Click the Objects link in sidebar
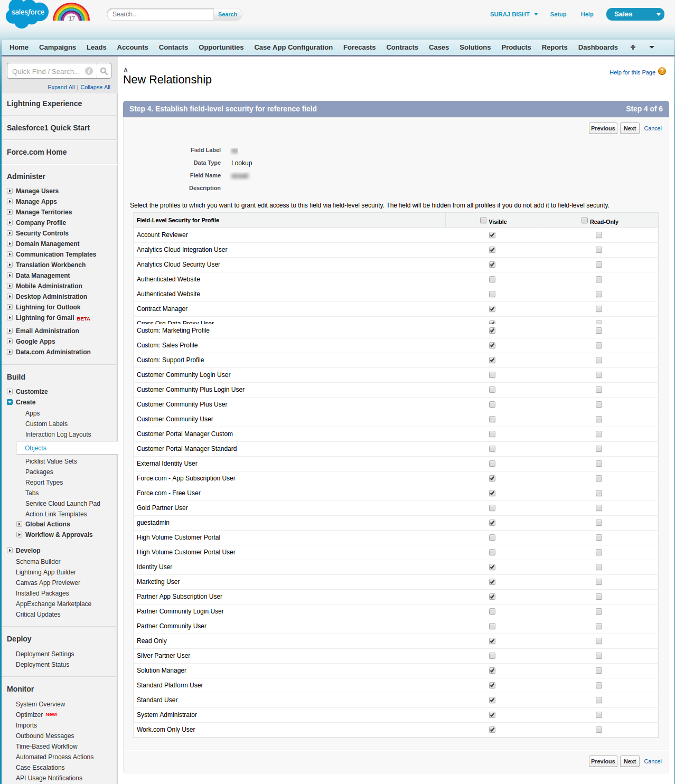 35,448
